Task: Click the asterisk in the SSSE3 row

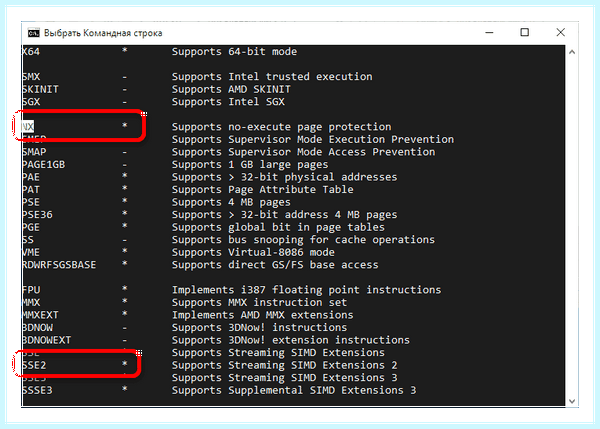Action: [x=125, y=390]
